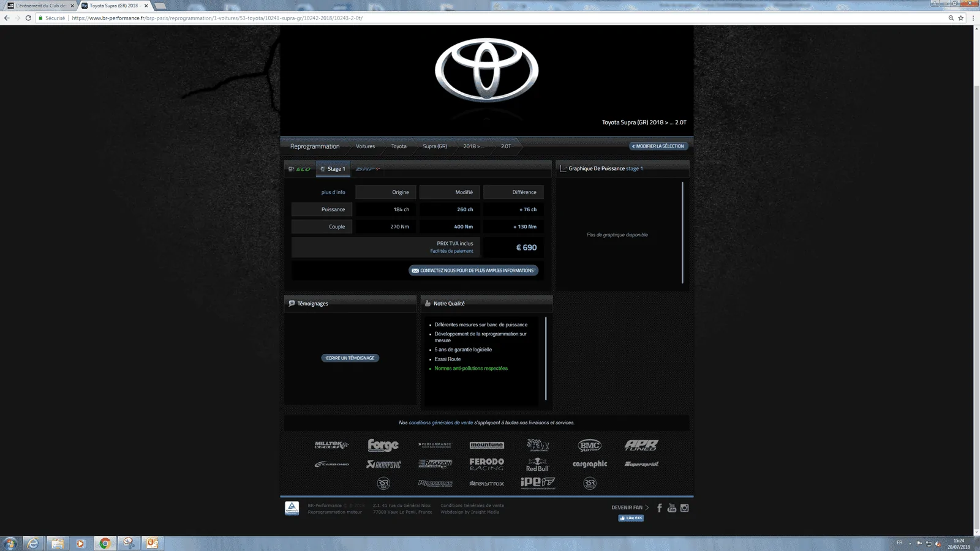Open the Reprogrammation breadcrumb link
The width and height of the screenshot is (980, 551).
[x=315, y=146]
